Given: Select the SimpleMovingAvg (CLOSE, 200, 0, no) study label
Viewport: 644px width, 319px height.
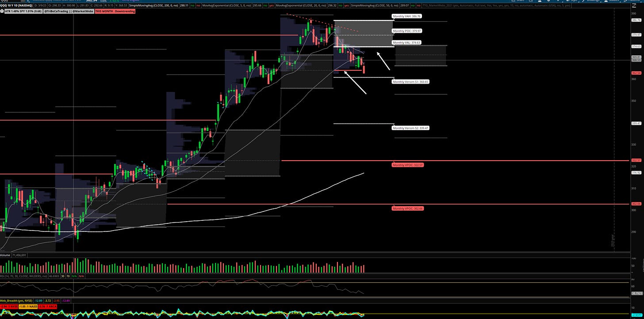Looking at the screenshot, I should 153,5.
